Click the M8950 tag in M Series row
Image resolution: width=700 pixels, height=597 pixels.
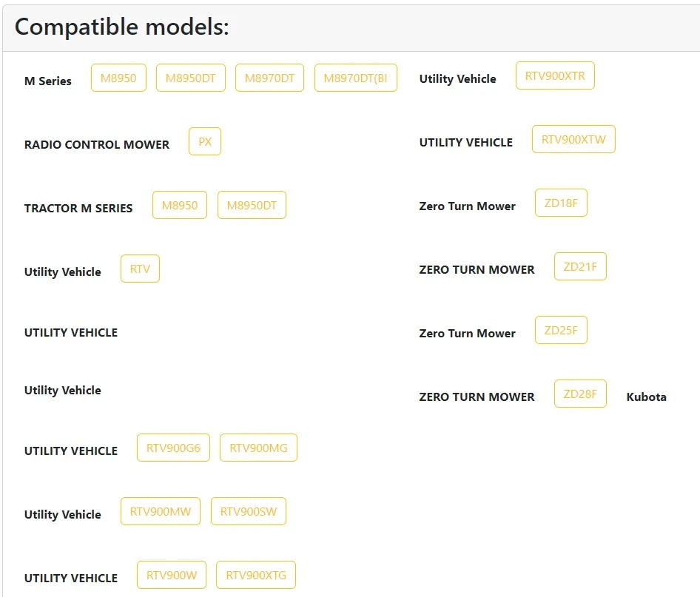click(118, 78)
